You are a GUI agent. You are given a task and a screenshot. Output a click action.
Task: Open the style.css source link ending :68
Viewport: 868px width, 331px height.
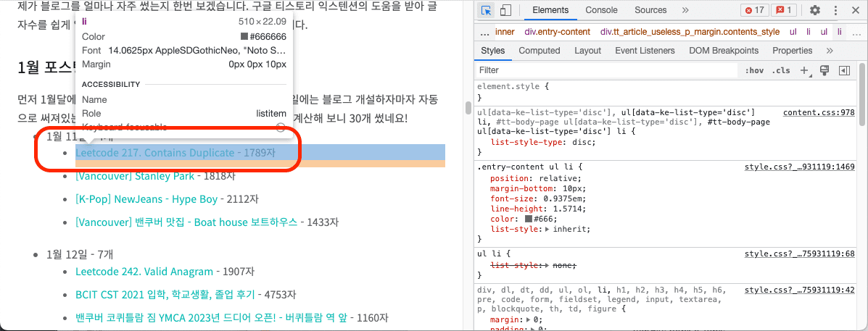coord(799,254)
